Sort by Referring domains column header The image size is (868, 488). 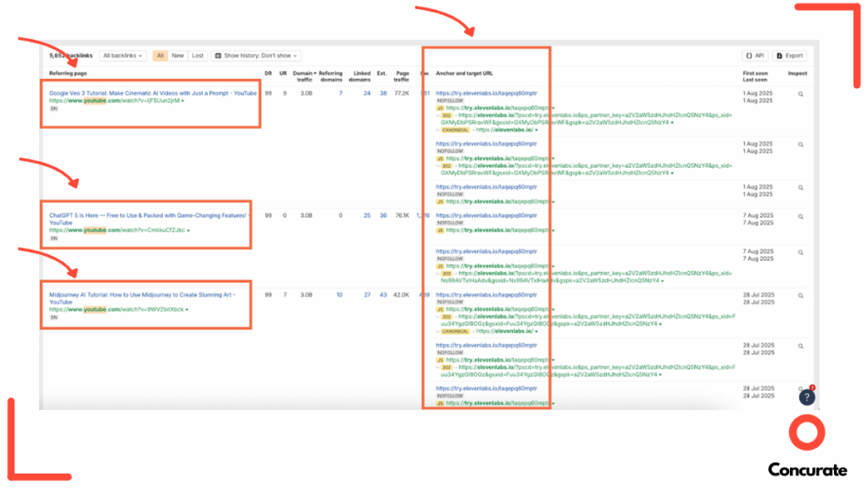pyautogui.click(x=331, y=76)
